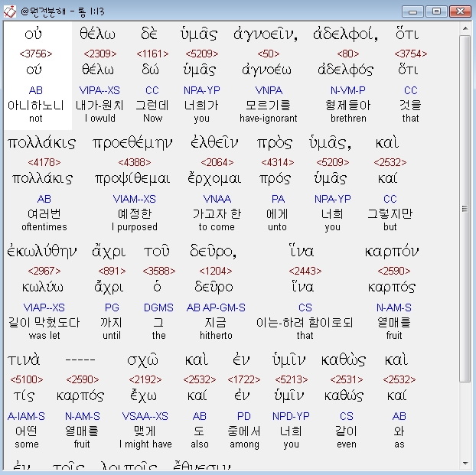
Task: Select Strong's number <4178>
Action: tap(44, 162)
